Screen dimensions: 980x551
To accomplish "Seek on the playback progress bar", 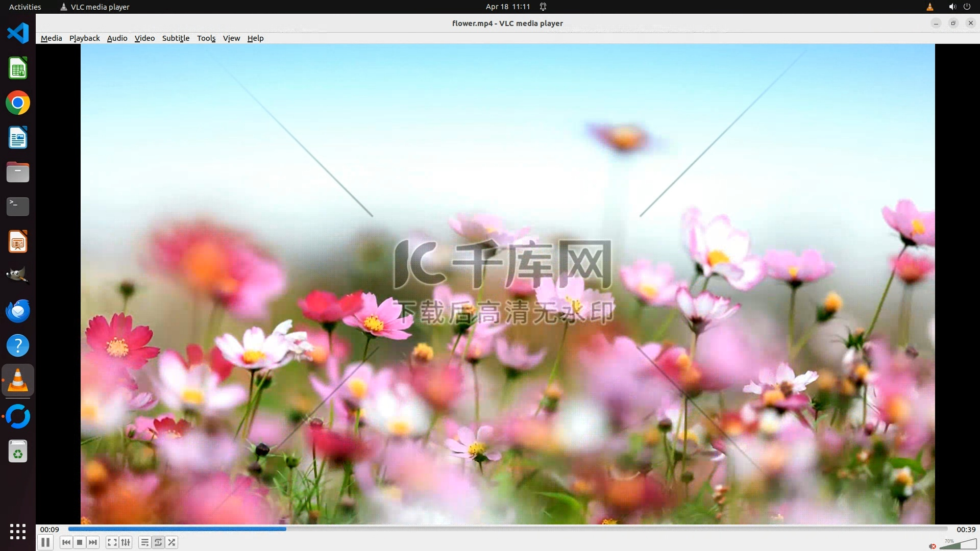I will tap(507, 529).
